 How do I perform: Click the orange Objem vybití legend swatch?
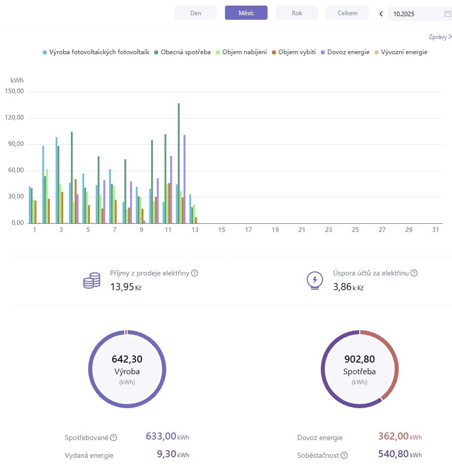274,52
